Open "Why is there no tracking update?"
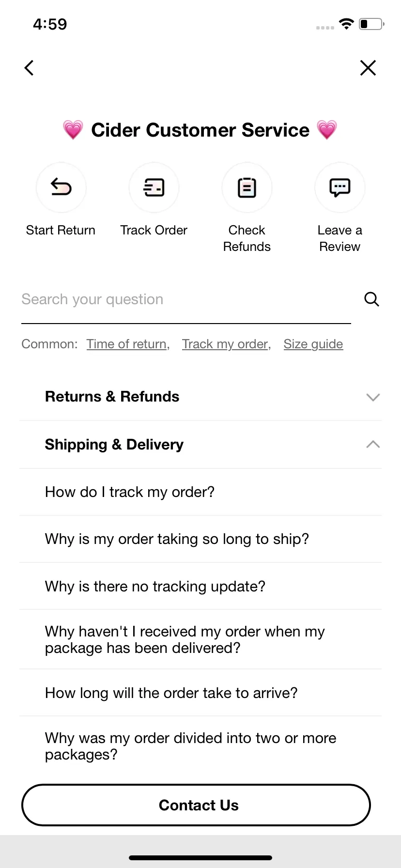 pos(200,586)
